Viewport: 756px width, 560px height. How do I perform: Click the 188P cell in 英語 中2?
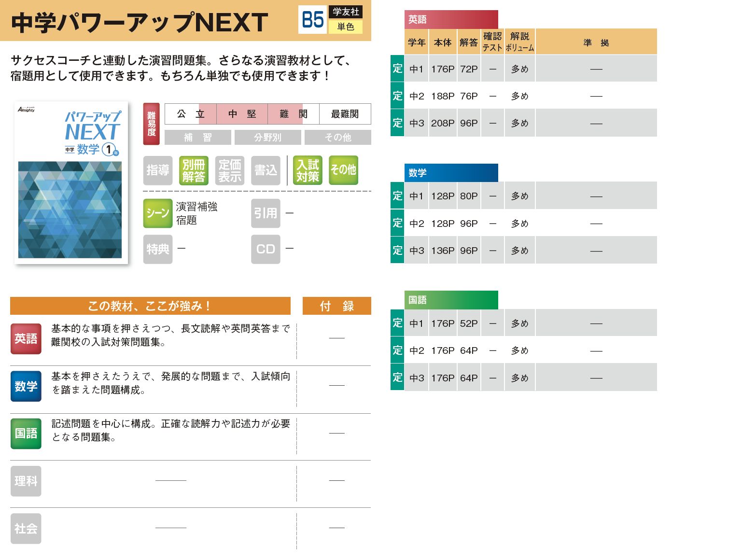pyautogui.click(x=443, y=96)
